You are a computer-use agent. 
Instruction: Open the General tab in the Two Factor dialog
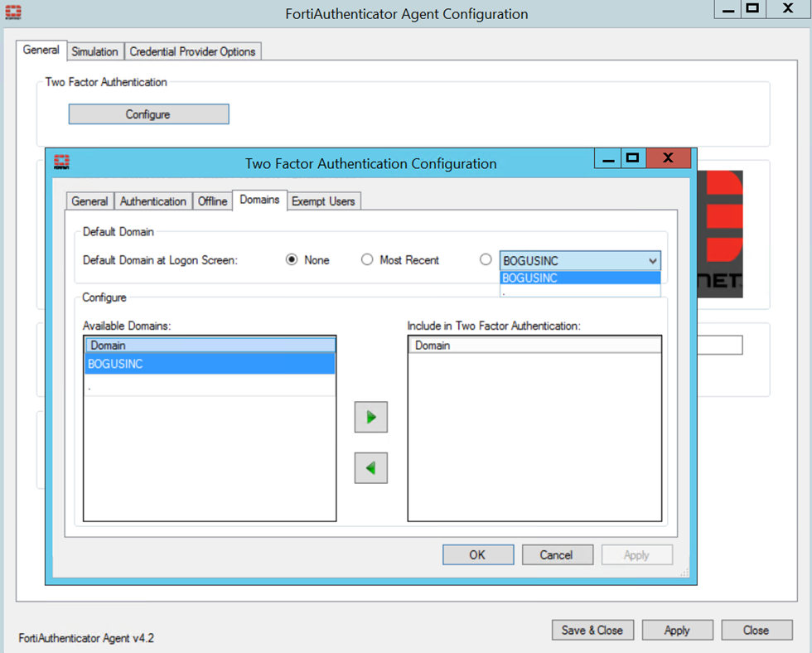(x=89, y=201)
